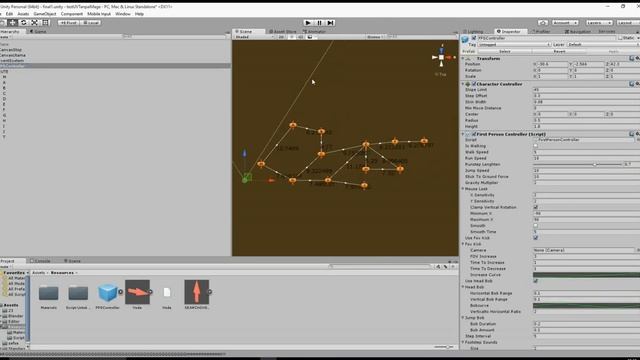Viewport: 640px width, 360px height.
Task: Click the Pause button
Action: (319, 23)
